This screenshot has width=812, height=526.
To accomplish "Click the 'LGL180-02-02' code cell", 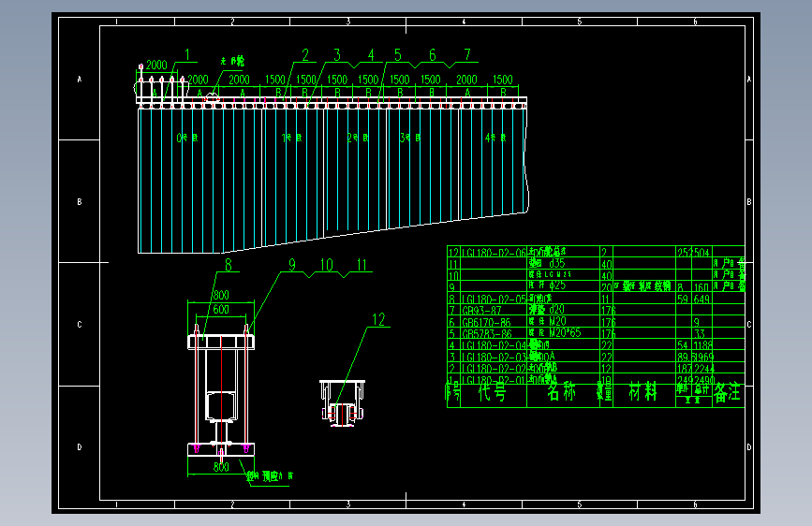I will coord(494,368).
